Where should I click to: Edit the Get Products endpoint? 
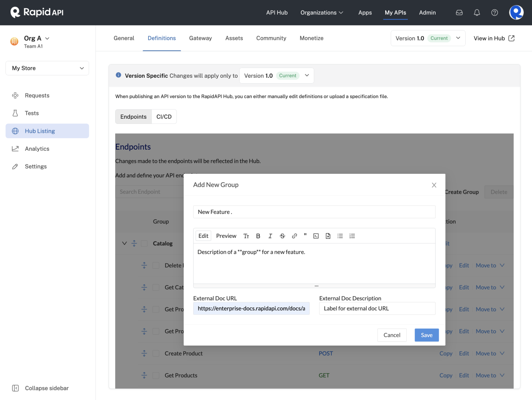pos(464,375)
